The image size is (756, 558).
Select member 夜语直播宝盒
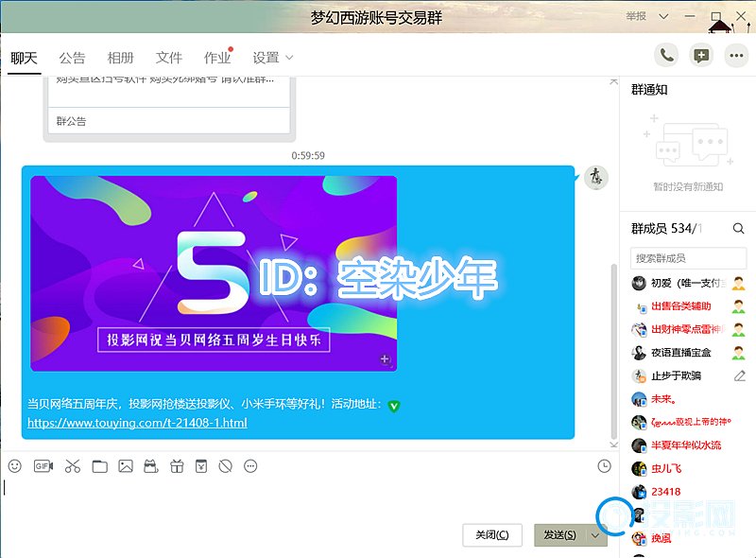click(689, 353)
